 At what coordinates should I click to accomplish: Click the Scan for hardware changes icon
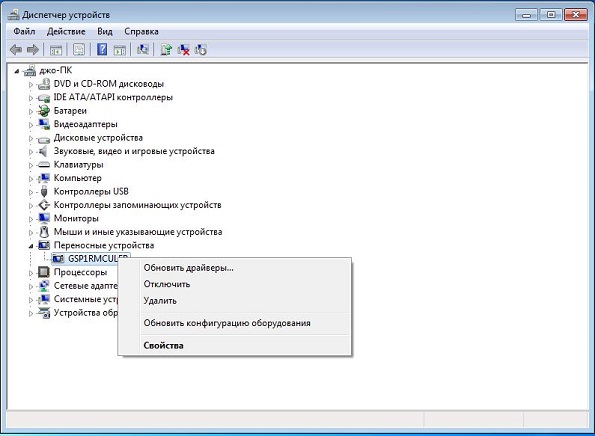click(x=143, y=50)
